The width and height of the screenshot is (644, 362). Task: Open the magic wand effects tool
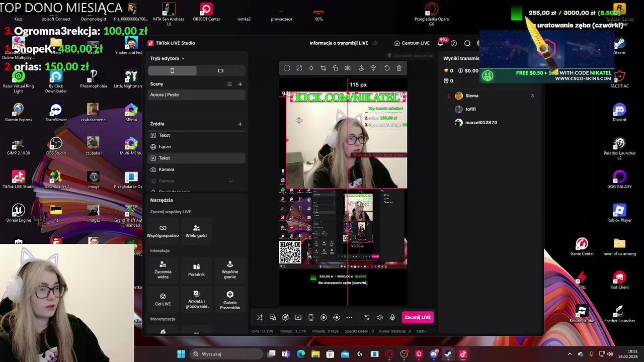[x=260, y=317]
